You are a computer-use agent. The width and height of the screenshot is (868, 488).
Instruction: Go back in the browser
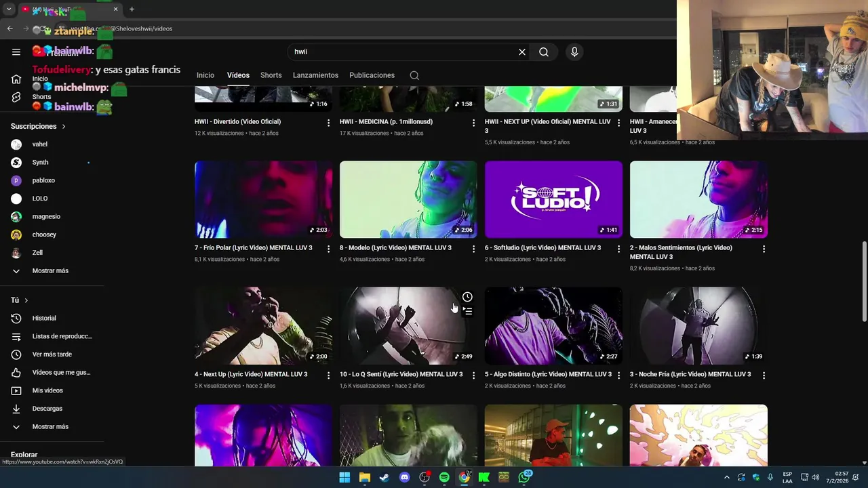click(9, 28)
